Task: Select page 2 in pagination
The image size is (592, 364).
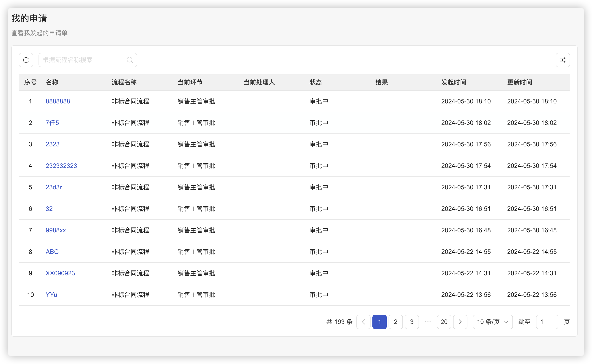Action: coord(395,322)
